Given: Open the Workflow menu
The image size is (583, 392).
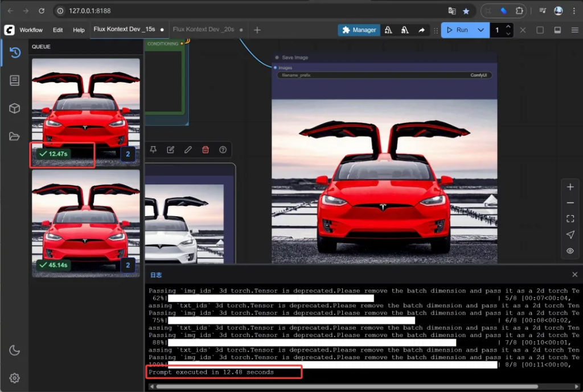Looking at the screenshot, I should [x=31, y=30].
